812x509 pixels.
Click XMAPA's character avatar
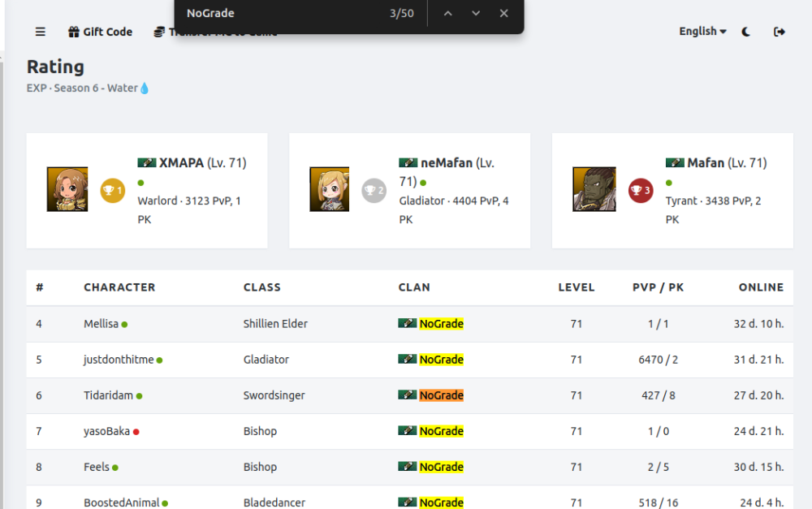pyautogui.click(x=67, y=190)
